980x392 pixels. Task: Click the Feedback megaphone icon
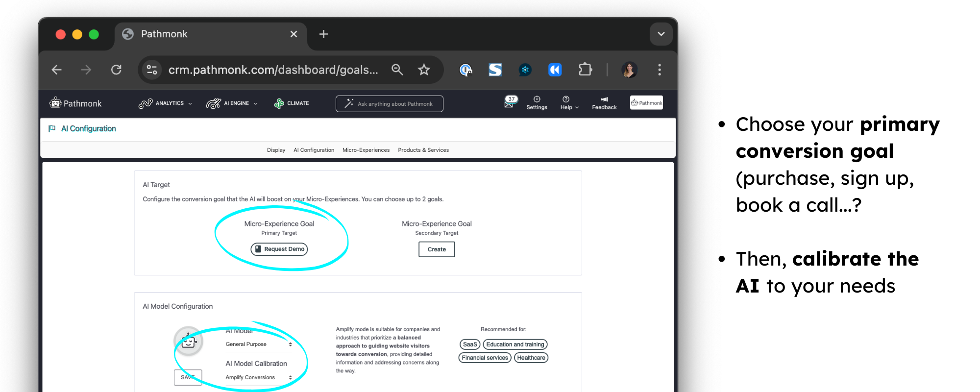pos(604,99)
